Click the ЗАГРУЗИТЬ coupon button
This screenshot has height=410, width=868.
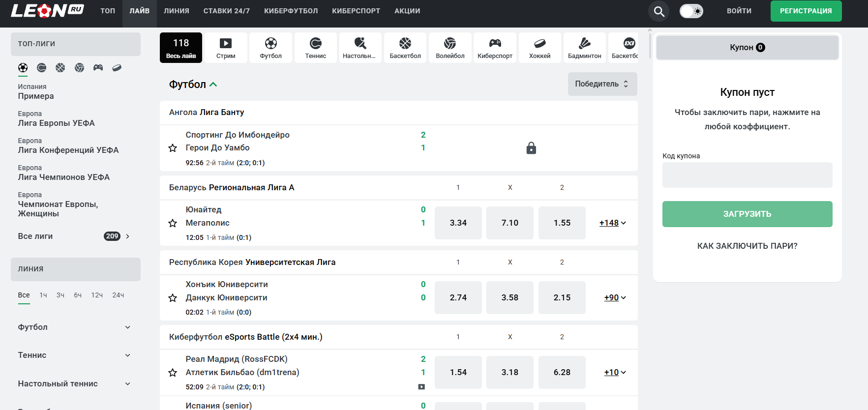click(748, 214)
